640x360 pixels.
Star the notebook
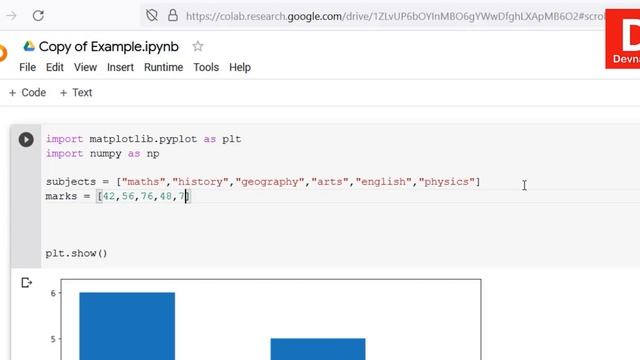pos(198,47)
